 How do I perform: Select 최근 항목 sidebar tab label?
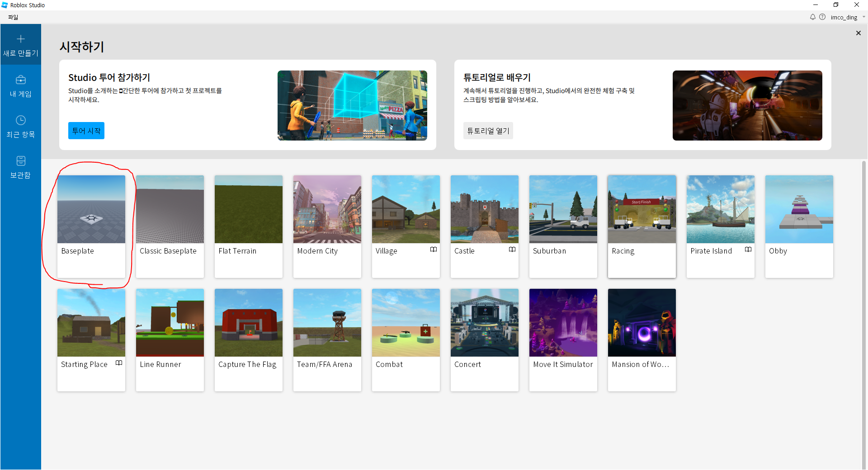click(21, 135)
